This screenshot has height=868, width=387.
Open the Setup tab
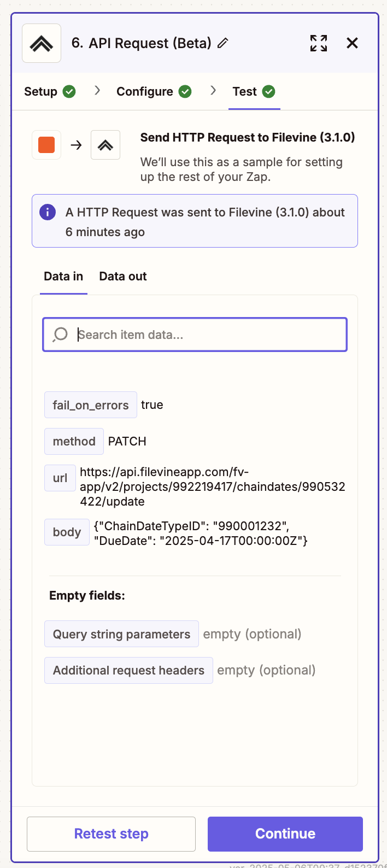tap(49, 92)
